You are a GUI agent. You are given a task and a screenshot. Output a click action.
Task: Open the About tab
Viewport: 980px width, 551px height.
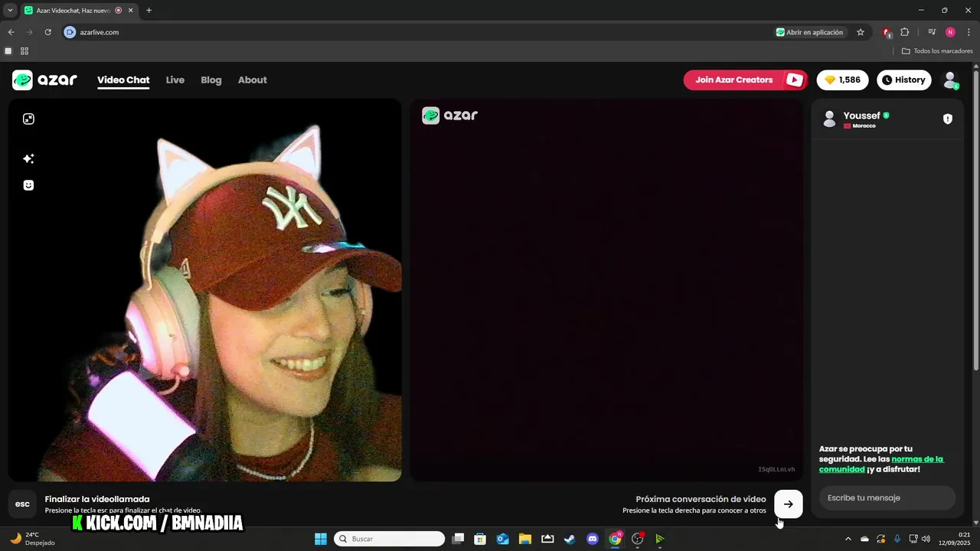[253, 80]
